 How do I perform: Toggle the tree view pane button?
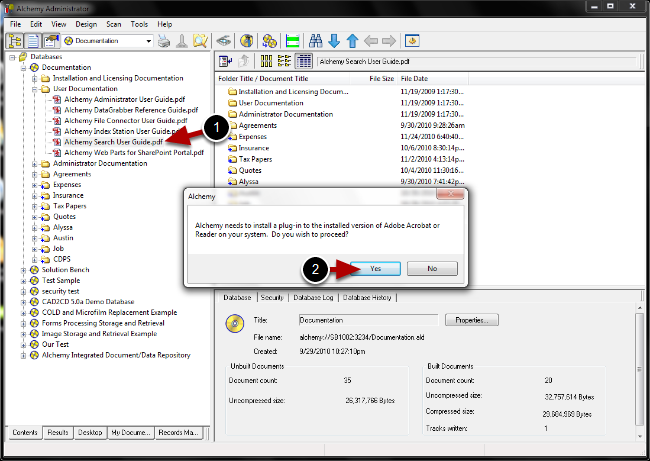[15, 41]
